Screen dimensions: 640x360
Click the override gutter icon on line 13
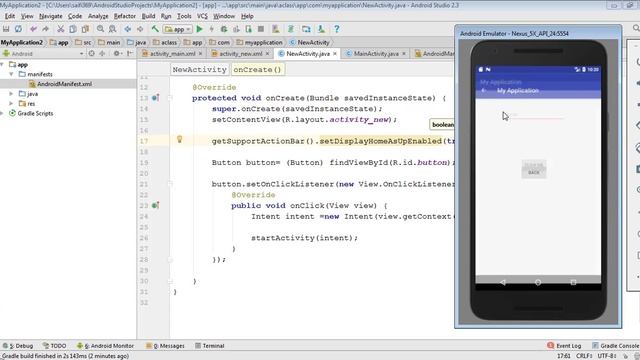click(156, 98)
